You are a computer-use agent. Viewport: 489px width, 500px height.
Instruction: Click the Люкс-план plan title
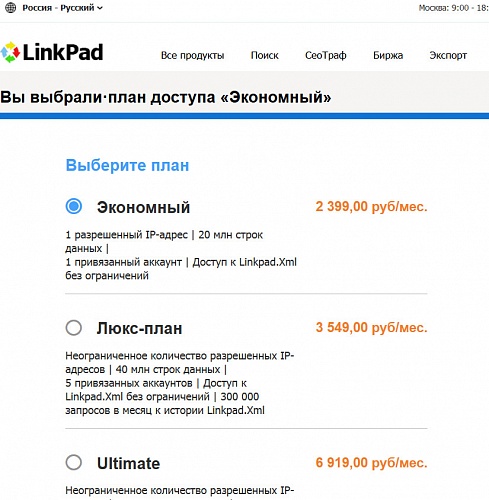(x=139, y=329)
